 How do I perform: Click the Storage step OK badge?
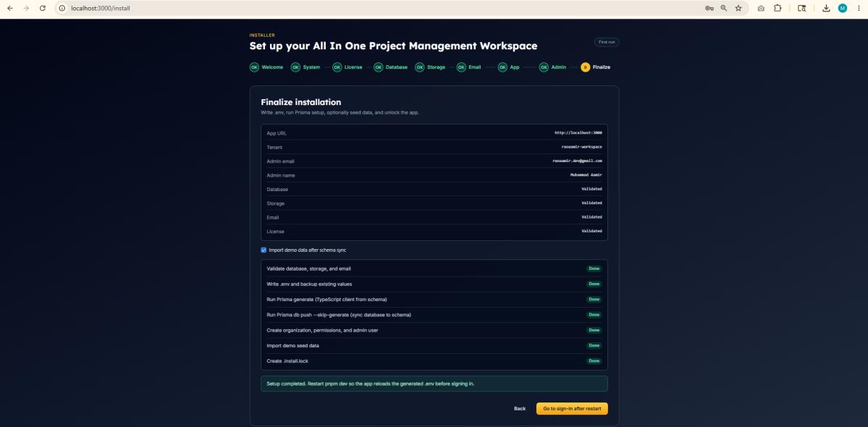pyautogui.click(x=420, y=67)
